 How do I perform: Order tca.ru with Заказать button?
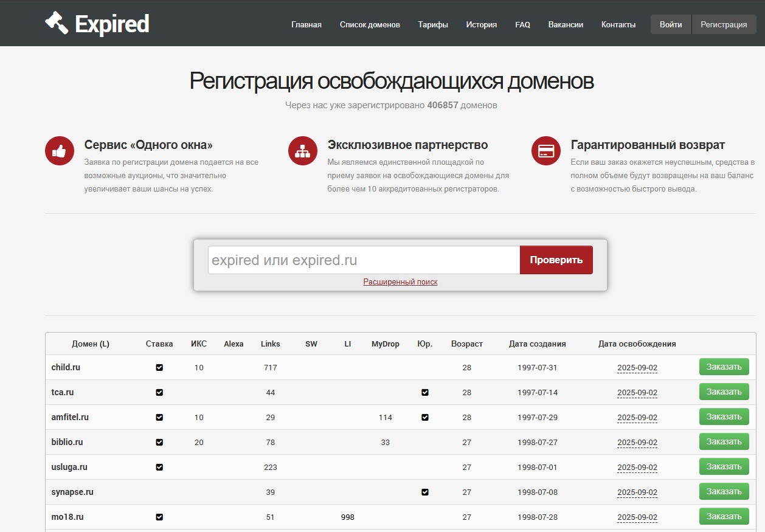click(x=724, y=392)
